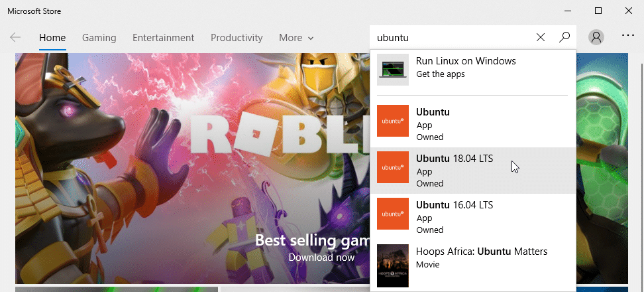644x292 pixels.
Task: Click the orange Ubuntu 16.04 LTS icon
Action: click(x=393, y=214)
